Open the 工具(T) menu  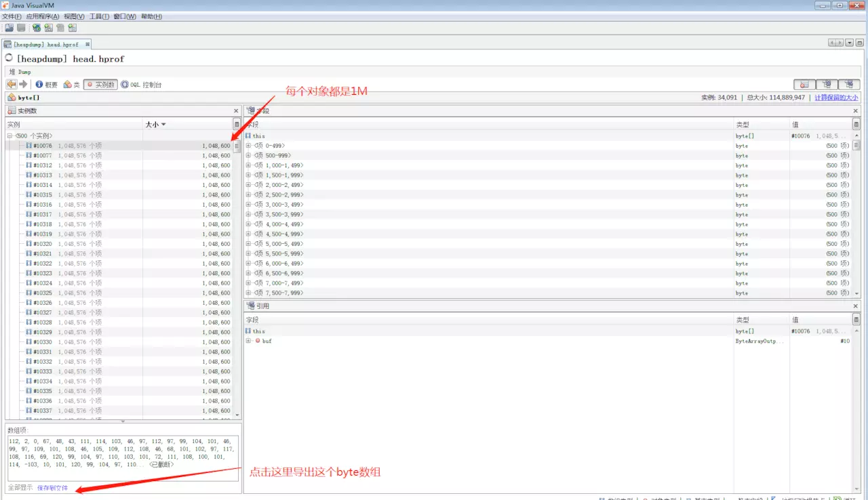[x=100, y=16]
